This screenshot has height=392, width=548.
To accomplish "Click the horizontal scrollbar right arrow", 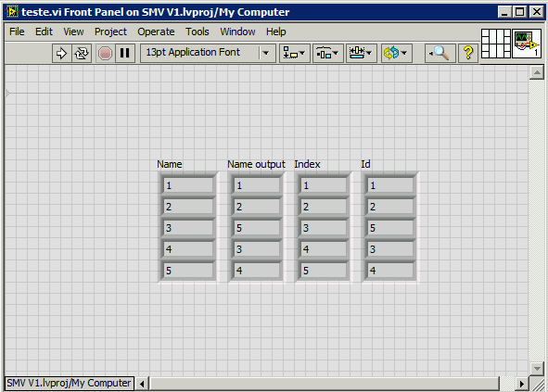I will [521, 384].
